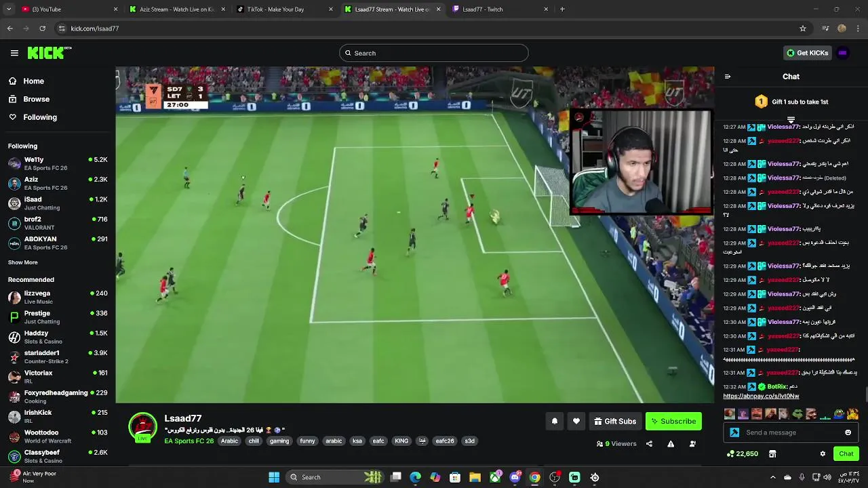This screenshot has height=488, width=868.
Task: Click the green Subscribe button
Action: 673,421
